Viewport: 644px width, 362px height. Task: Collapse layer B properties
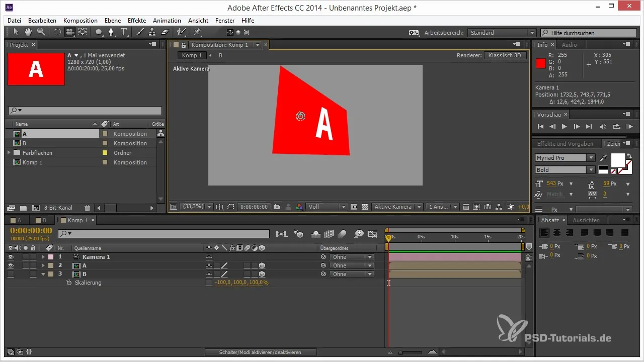point(43,274)
